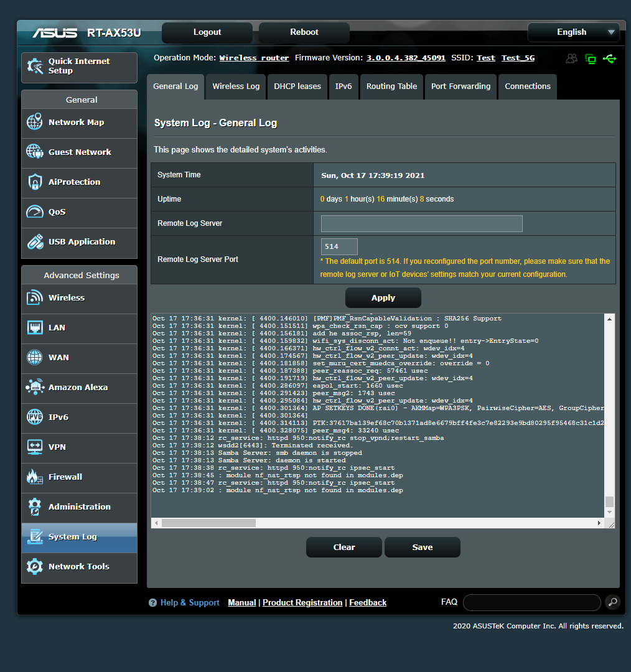This screenshot has width=631, height=672.
Task: Select the AiProtection shield icon
Action: click(x=35, y=182)
